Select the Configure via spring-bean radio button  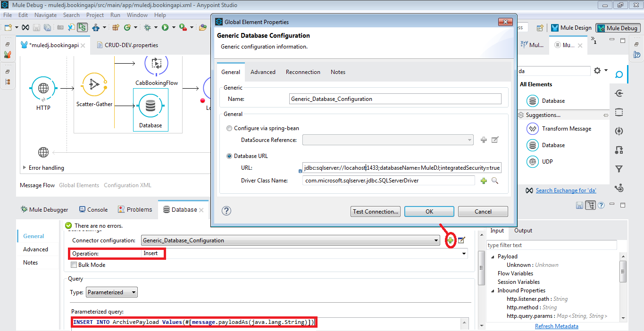click(x=229, y=128)
